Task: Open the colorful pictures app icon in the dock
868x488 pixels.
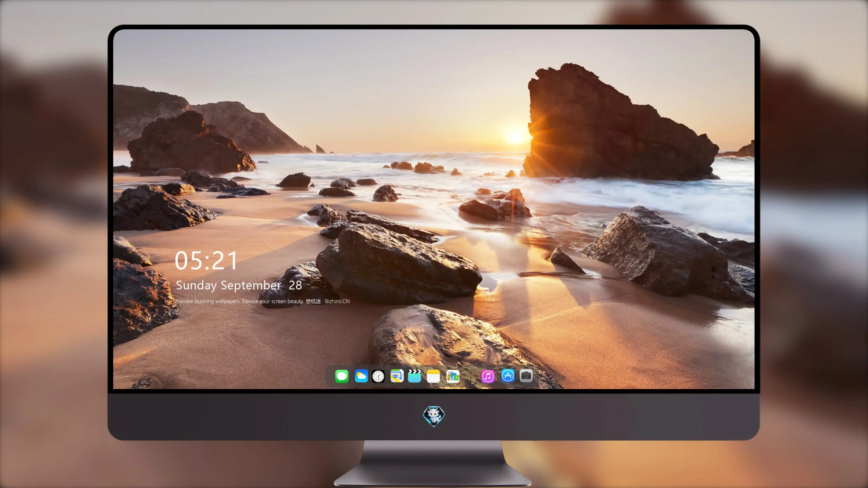Action: (x=453, y=376)
